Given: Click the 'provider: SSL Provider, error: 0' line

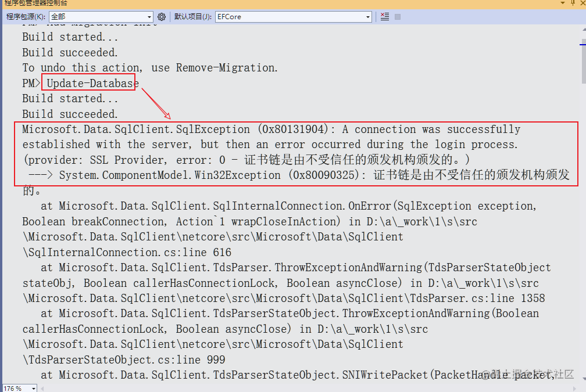Looking at the screenshot, I should tap(247, 160).
